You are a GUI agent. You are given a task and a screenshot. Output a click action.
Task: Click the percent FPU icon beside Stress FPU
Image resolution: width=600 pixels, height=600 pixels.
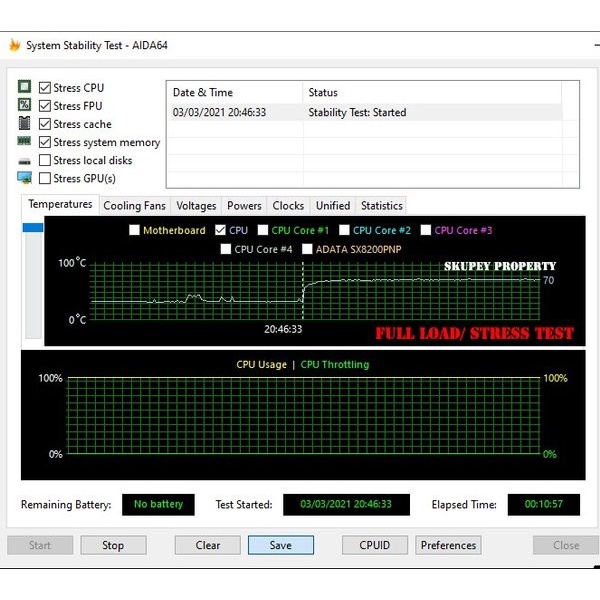tap(24, 106)
